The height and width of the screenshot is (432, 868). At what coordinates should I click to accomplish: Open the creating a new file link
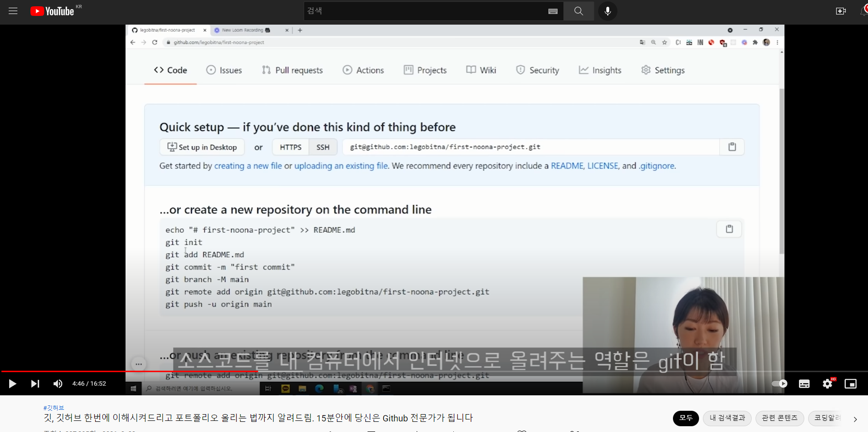click(x=248, y=166)
